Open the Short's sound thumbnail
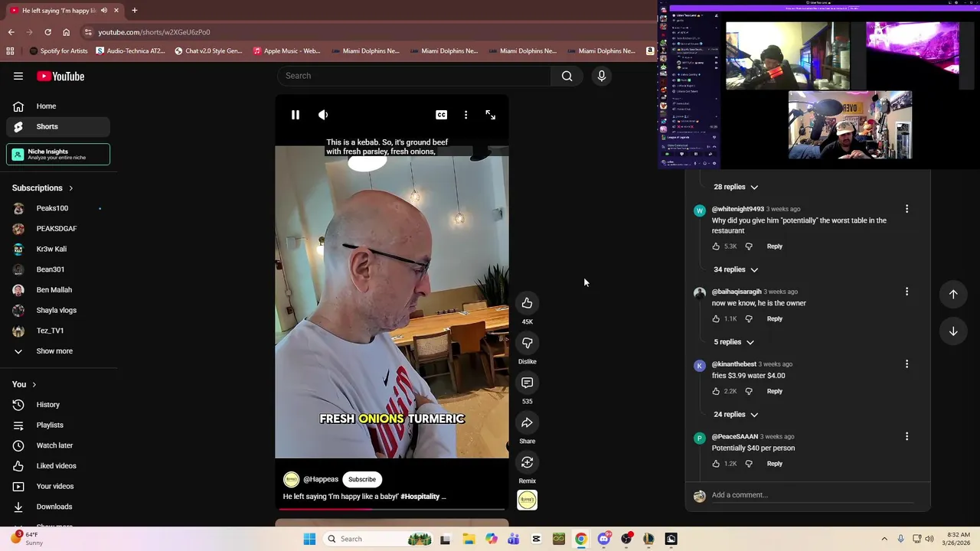The width and height of the screenshot is (980, 551). tap(527, 500)
